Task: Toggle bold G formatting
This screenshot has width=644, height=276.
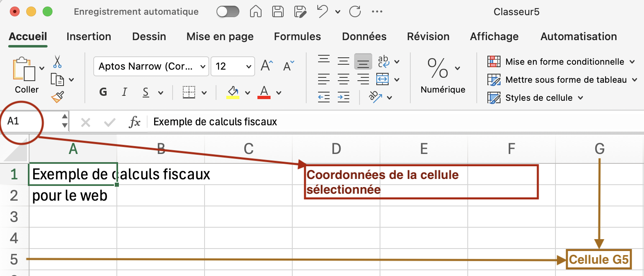Action: (x=103, y=92)
